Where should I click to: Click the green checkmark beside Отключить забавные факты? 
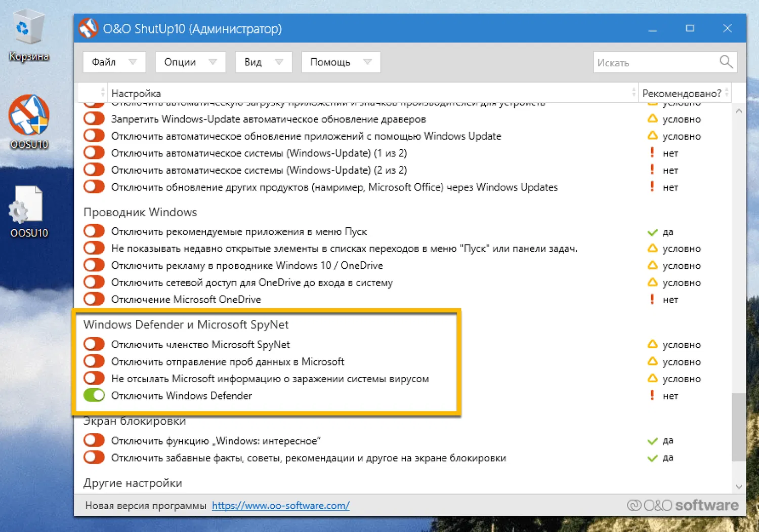point(652,457)
